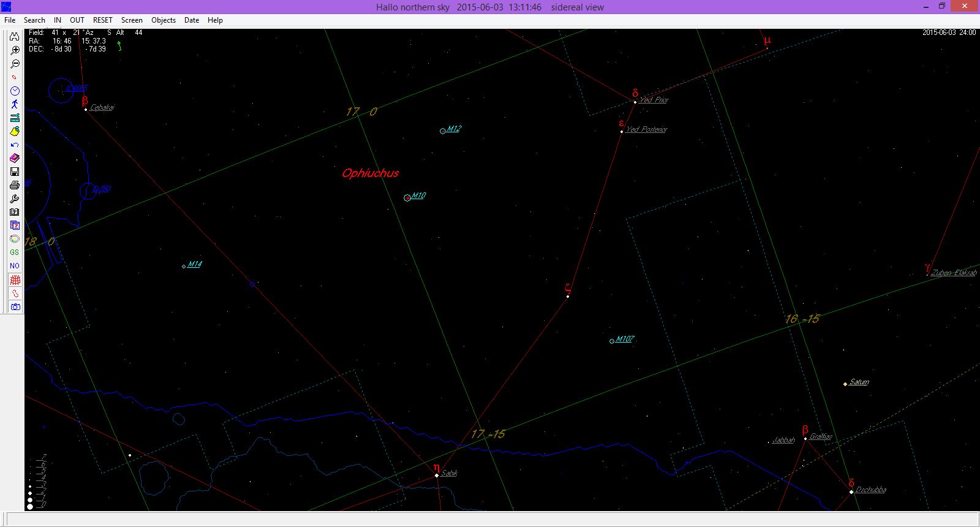Click the Yed Posterior star label

click(647, 129)
